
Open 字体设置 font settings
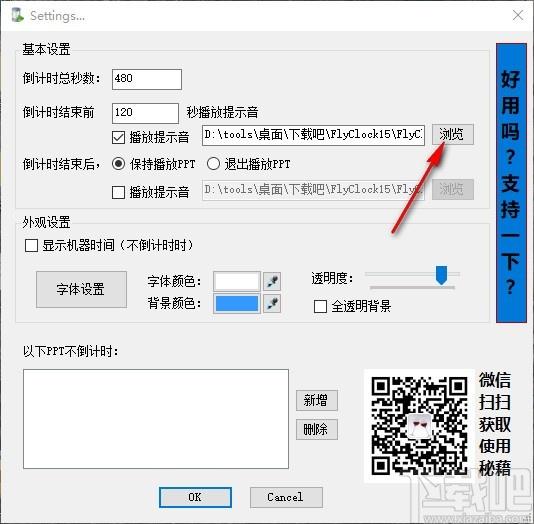point(81,289)
